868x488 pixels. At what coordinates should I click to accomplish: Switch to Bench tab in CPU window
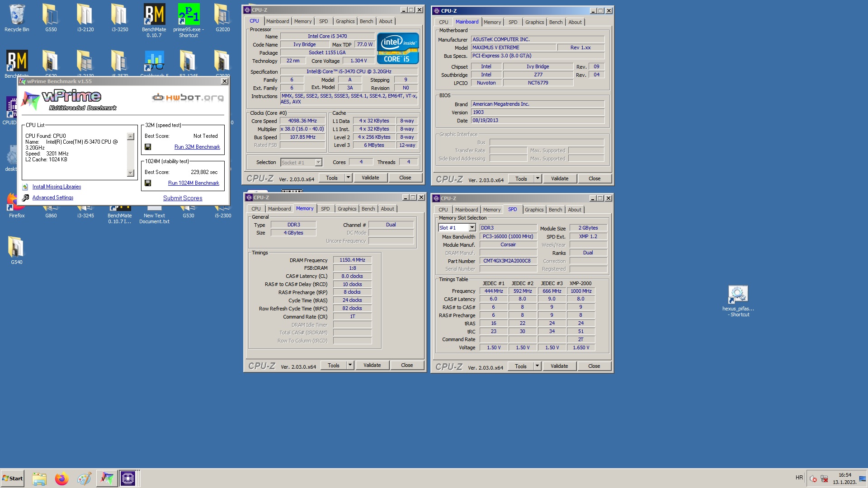click(366, 21)
